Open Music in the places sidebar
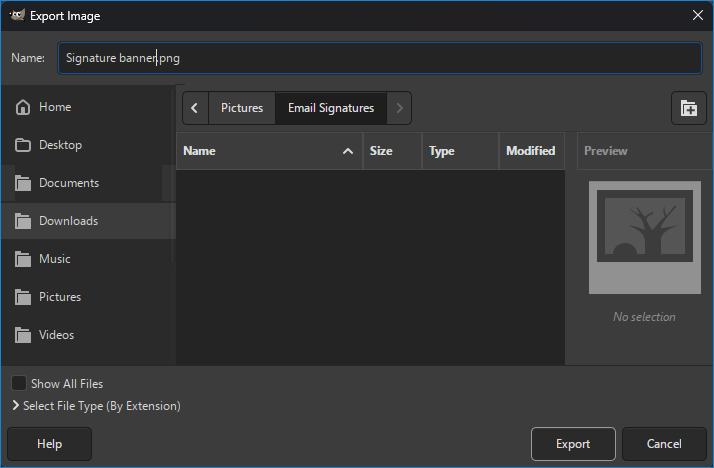Screen dimensions: 714x468 88,259
